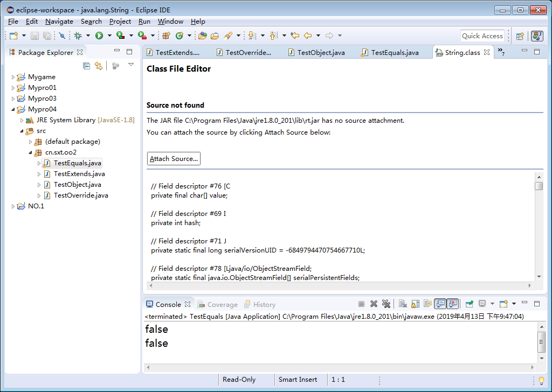The width and height of the screenshot is (552, 392).
Task: Collapse the Mypro04 project node
Action: tap(13, 109)
